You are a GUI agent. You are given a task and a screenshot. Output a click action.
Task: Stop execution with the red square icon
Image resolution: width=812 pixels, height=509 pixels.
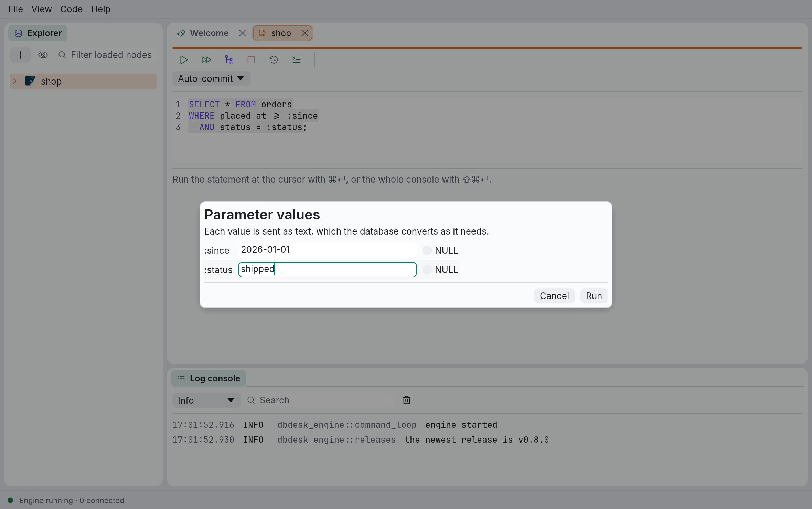251,60
